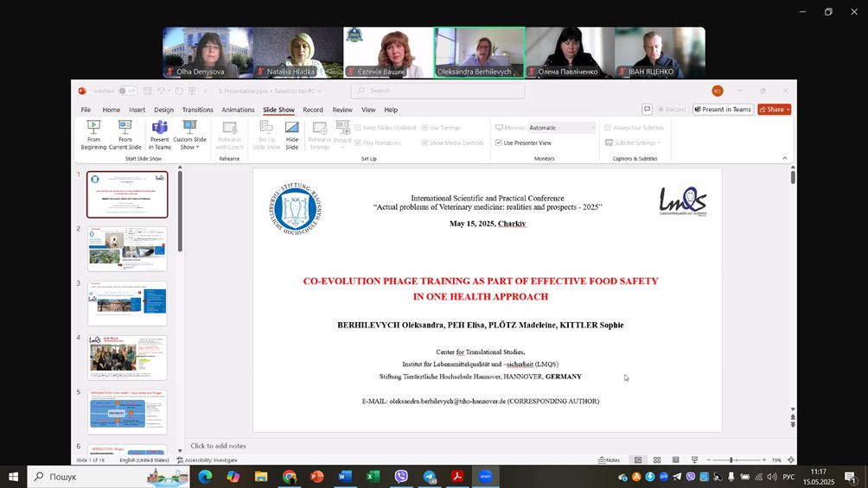Click English (United States) language indicator
The height and width of the screenshot is (488, 868).
[144, 459]
